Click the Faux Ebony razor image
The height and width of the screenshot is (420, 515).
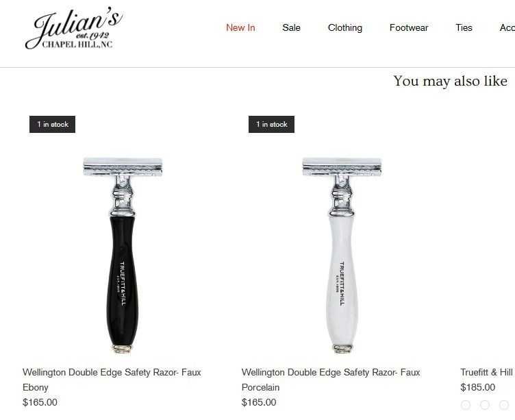[x=123, y=255]
